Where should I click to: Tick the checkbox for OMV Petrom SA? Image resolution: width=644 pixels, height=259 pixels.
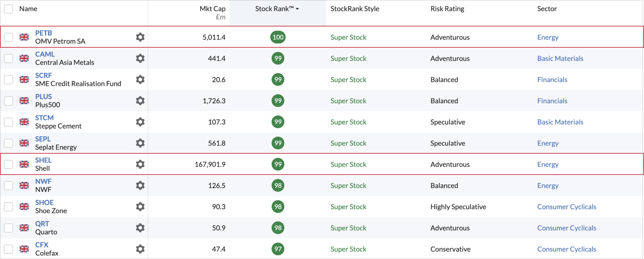[8, 37]
